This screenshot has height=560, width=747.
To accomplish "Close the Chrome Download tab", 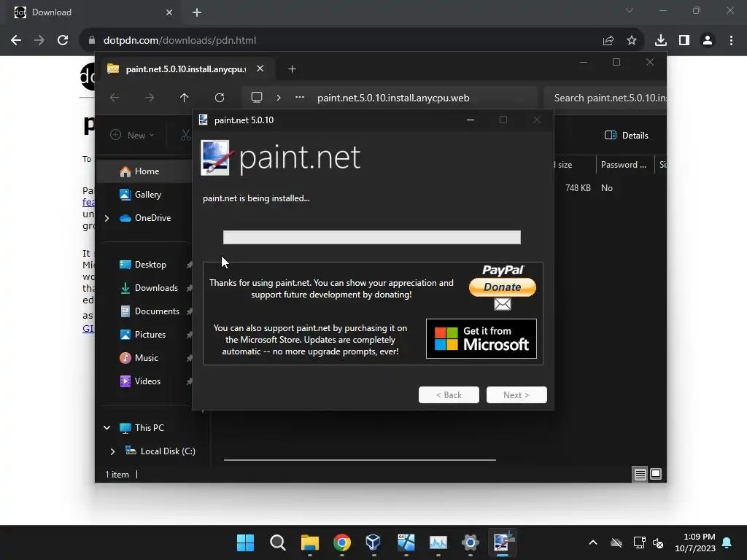I will (x=169, y=12).
